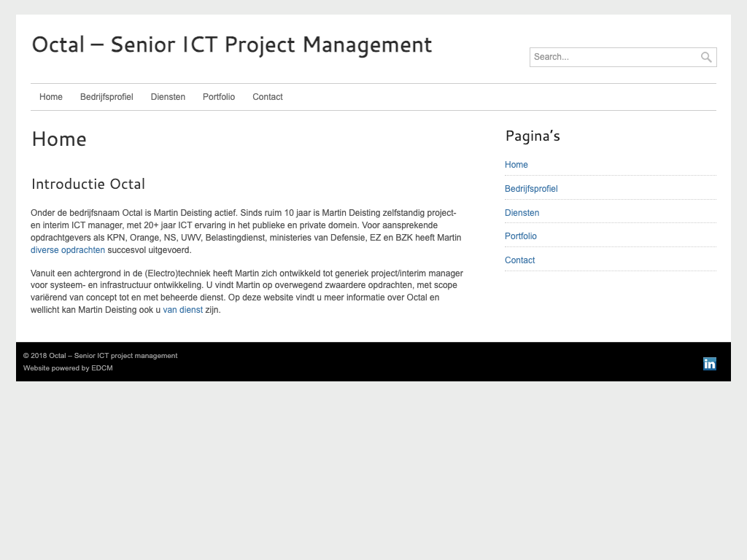The width and height of the screenshot is (747, 560).
Task: Click the 'Introductie Octal' heading
Action: tap(88, 184)
